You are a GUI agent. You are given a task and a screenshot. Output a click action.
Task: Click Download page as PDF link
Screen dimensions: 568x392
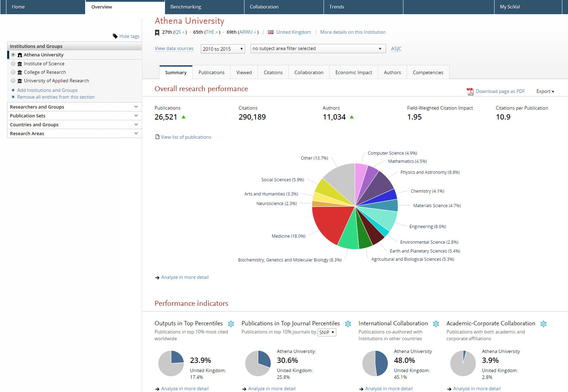pos(500,92)
